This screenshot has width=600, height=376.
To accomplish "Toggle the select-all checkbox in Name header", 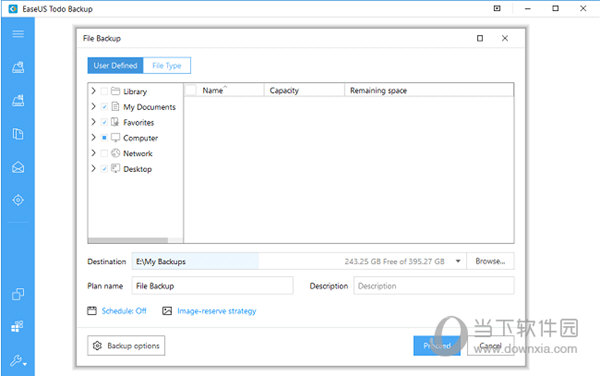I will [191, 90].
